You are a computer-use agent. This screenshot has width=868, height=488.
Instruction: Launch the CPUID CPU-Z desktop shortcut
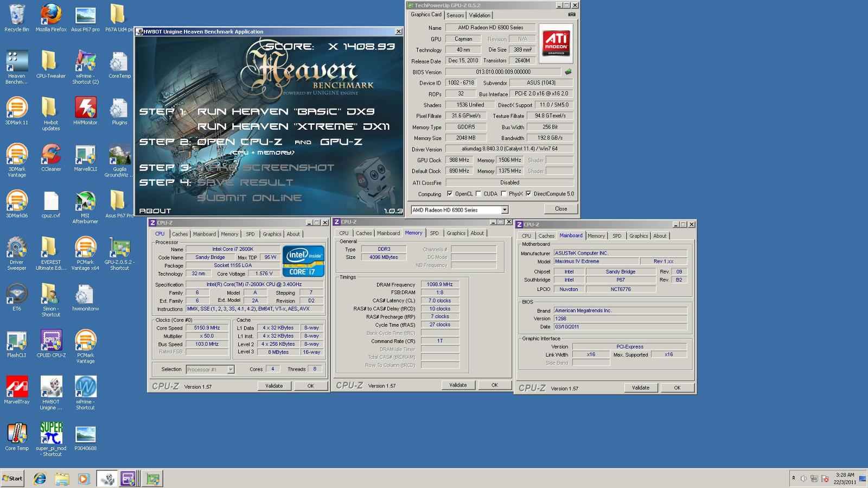51,344
